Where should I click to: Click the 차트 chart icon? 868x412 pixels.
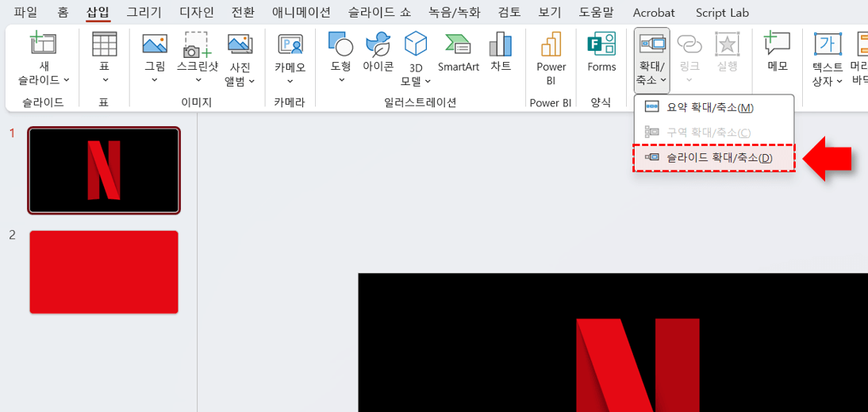click(501, 44)
